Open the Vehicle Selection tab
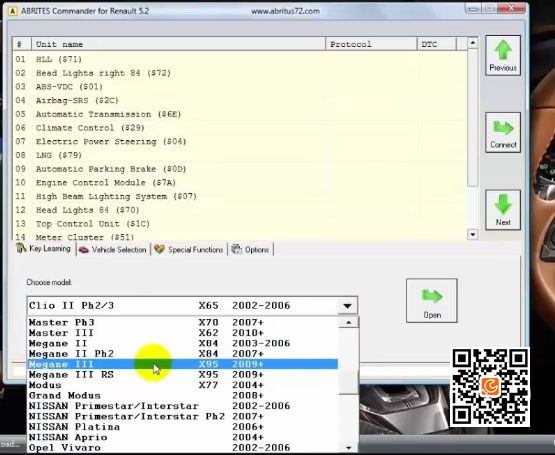Image resolution: width=555 pixels, height=455 pixels. 113,250
